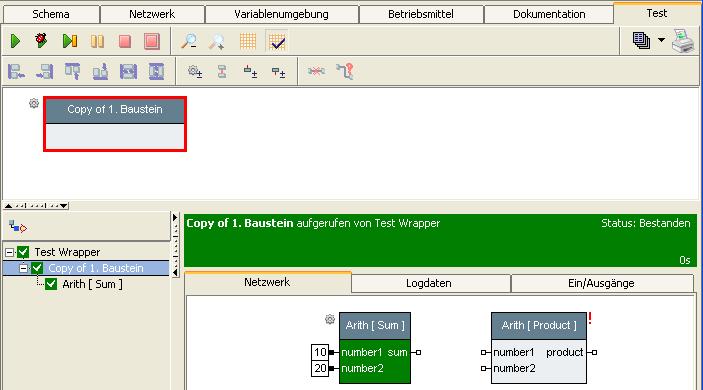Start the test with the green play icon
Viewport: 703px width, 390px height.
coord(15,41)
